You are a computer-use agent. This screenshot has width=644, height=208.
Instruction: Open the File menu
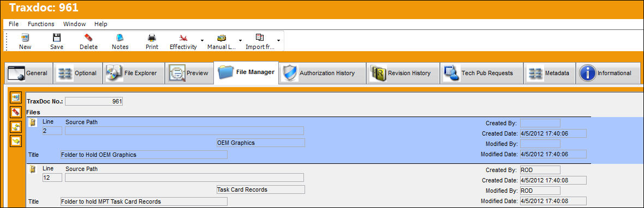(14, 24)
